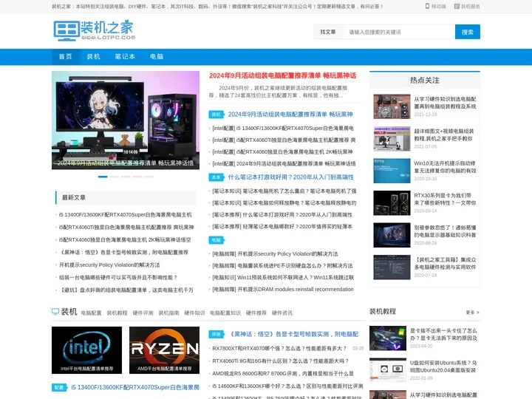Open [电脑故障] 电脑重装系统进PE不识别硬盘 link
The width and height of the screenshot is (532, 399).
tap(282, 266)
